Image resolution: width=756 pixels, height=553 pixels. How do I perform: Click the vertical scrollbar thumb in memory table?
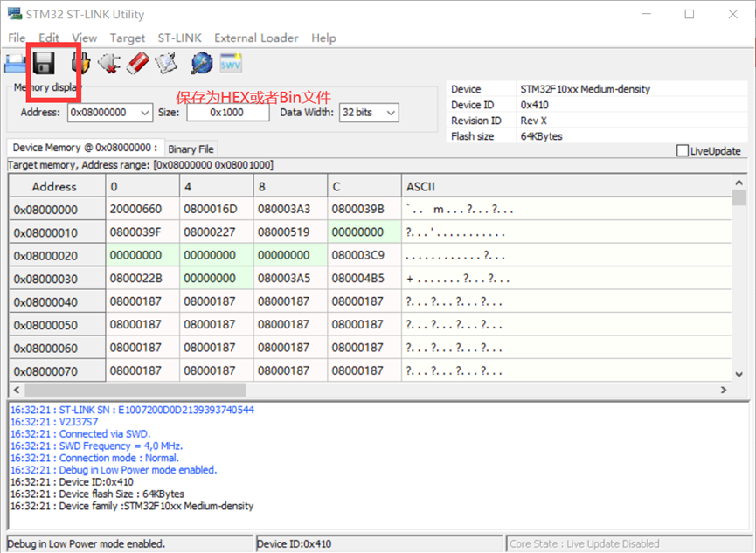739,197
